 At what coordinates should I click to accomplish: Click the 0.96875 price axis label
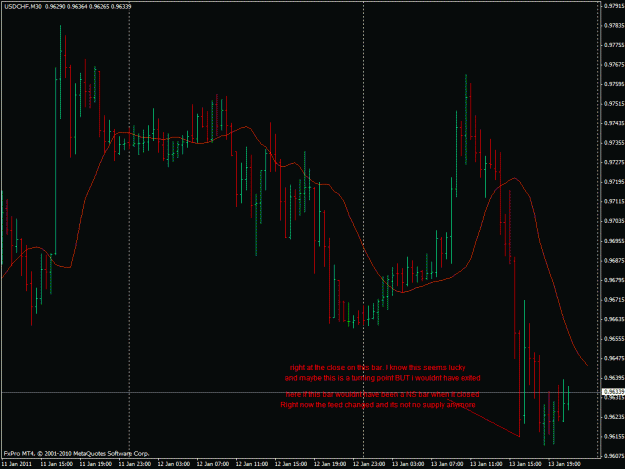click(x=614, y=260)
